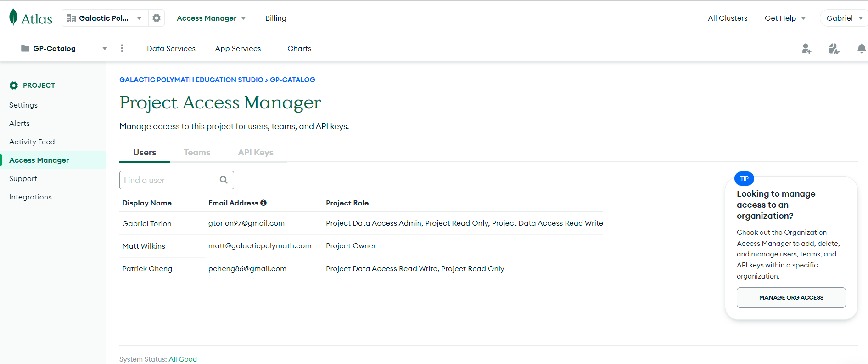
Task: Click Patrick Cheng's project roles cell
Action: [x=415, y=268]
